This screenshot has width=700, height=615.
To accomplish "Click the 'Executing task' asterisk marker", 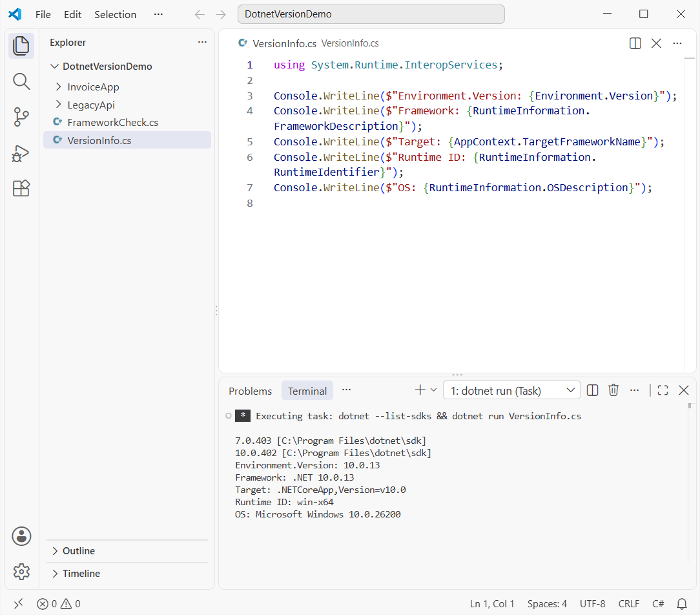I will (x=242, y=416).
